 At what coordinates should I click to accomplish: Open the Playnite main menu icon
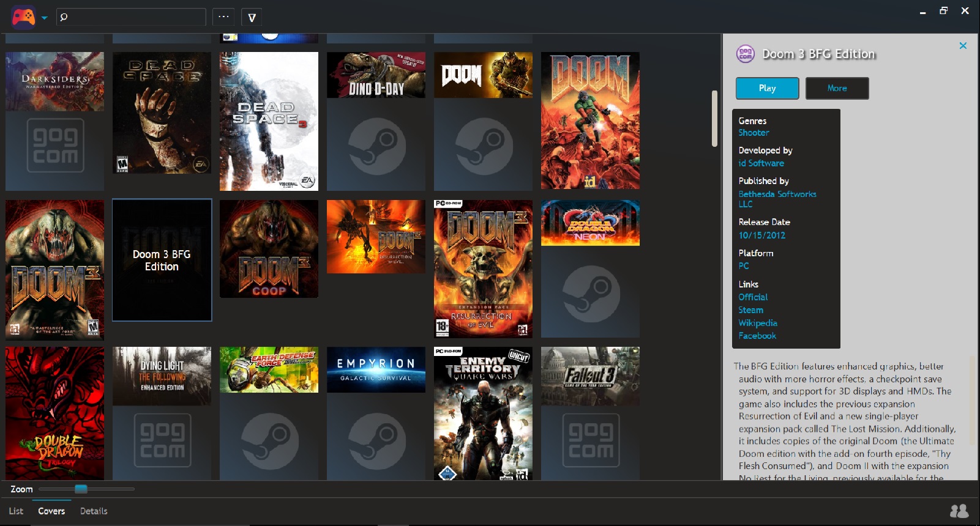click(x=23, y=17)
